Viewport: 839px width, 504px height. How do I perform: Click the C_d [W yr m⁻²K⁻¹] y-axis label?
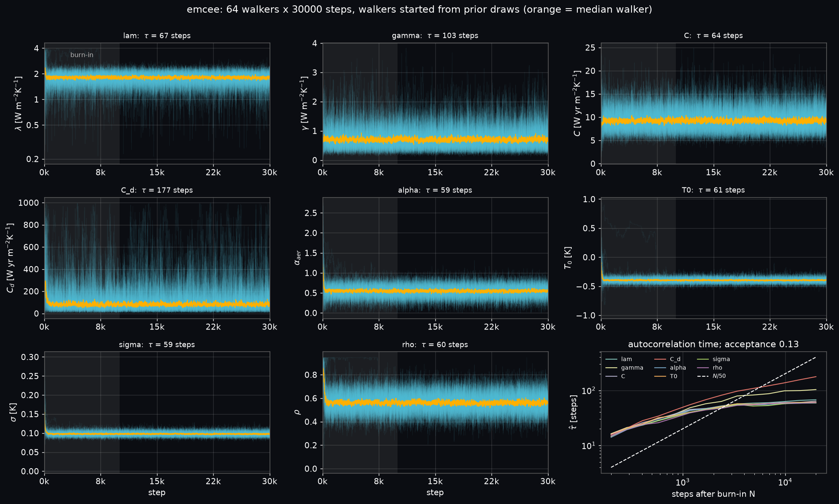pyautogui.click(x=10, y=258)
